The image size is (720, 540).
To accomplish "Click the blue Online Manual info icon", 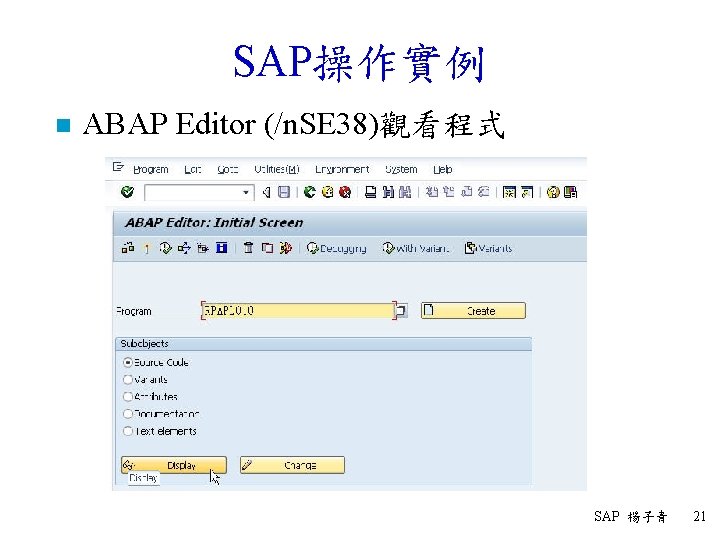I will 222,248.
